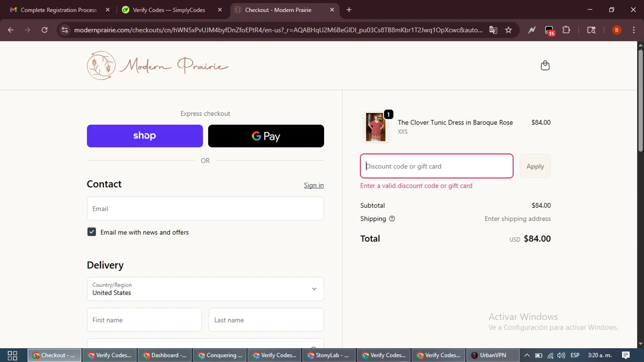Focus the Email input field
The image size is (644, 362).
pos(205,209)
